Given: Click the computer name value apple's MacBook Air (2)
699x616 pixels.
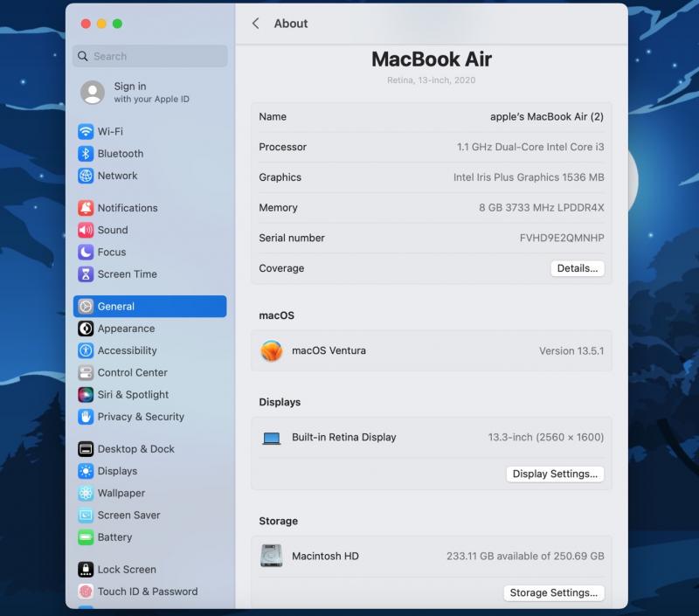Looking at the screenshot, I should point(547,117).
